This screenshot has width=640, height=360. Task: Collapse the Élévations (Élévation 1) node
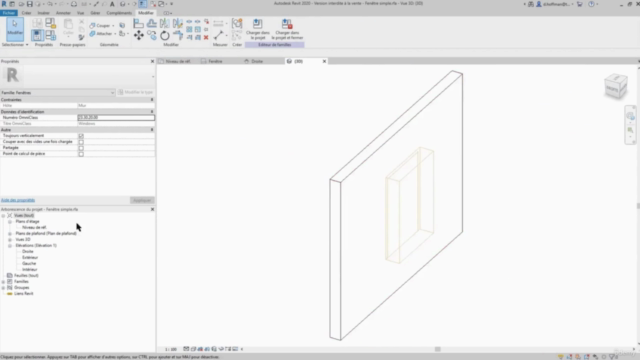[10, 246]
